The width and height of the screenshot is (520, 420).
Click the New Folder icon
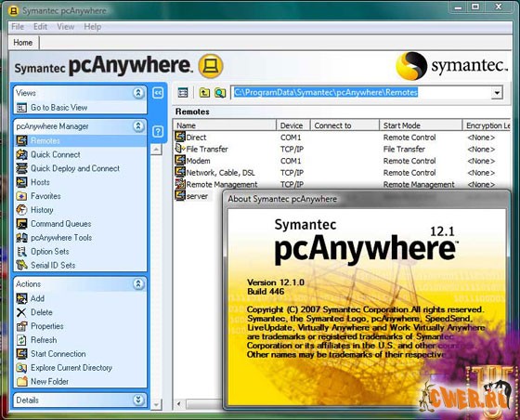coord(21,382)
